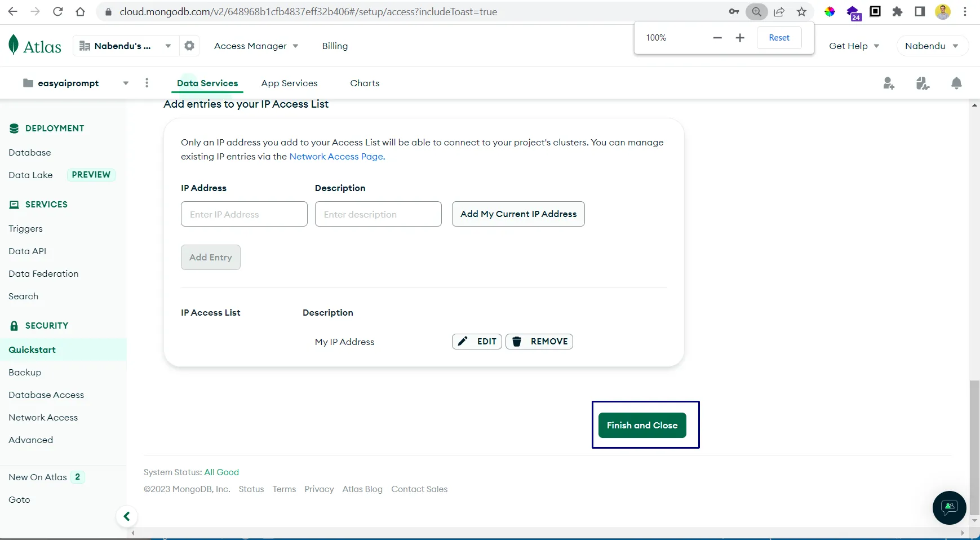
Task: Reload the page
Action: [x=57, y=11]
